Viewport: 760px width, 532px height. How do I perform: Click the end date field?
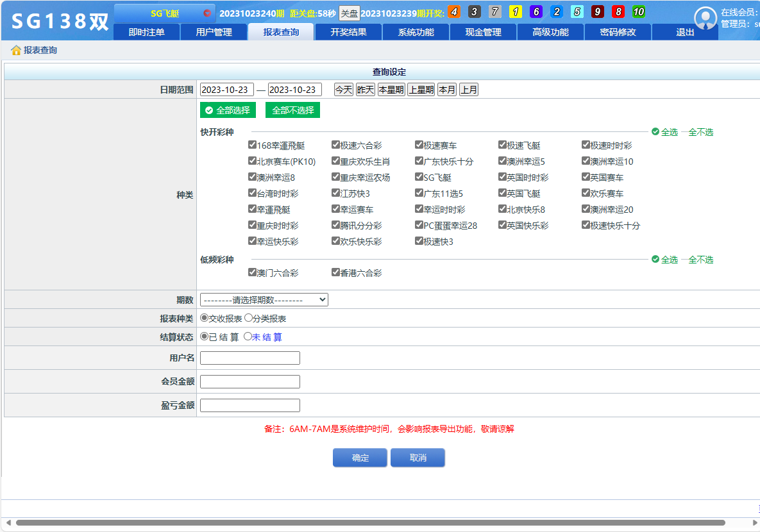tap(294, 90)
